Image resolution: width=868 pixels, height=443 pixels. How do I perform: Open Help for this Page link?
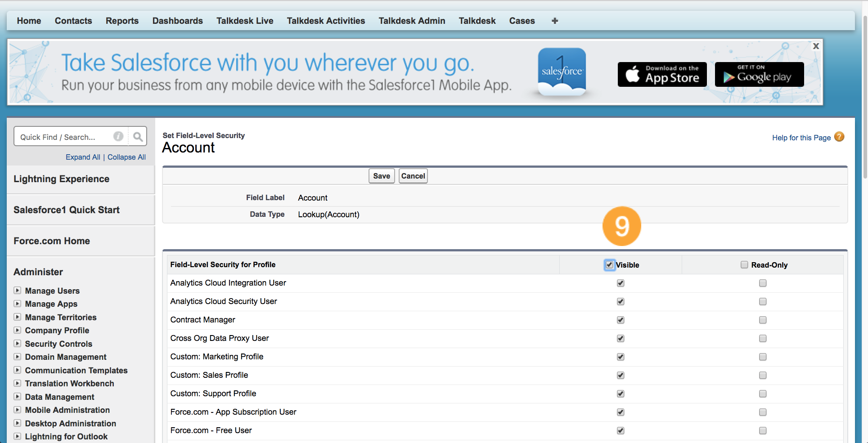tap(801, 138)
